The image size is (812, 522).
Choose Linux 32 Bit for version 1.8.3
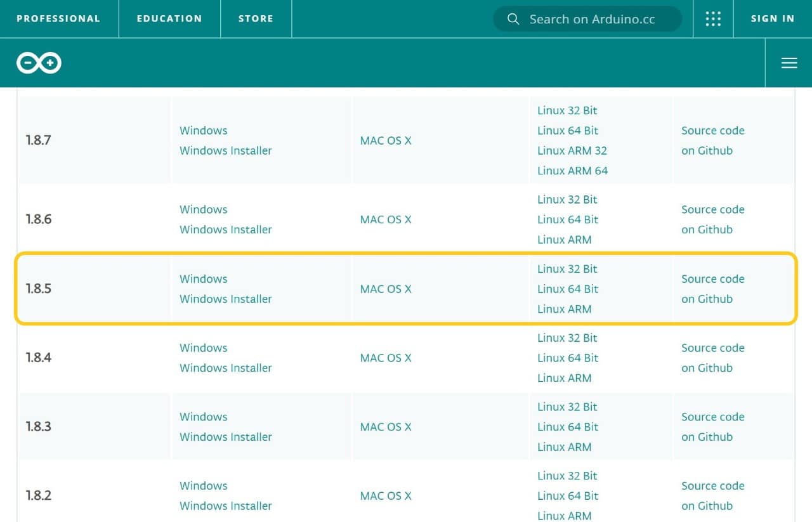click(567, 407)
